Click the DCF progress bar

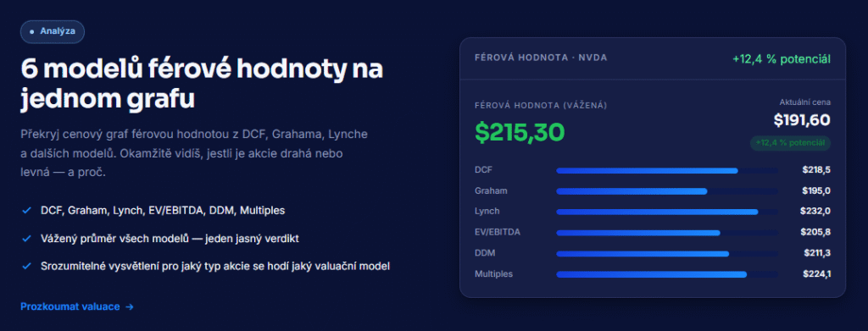[666, 170]
